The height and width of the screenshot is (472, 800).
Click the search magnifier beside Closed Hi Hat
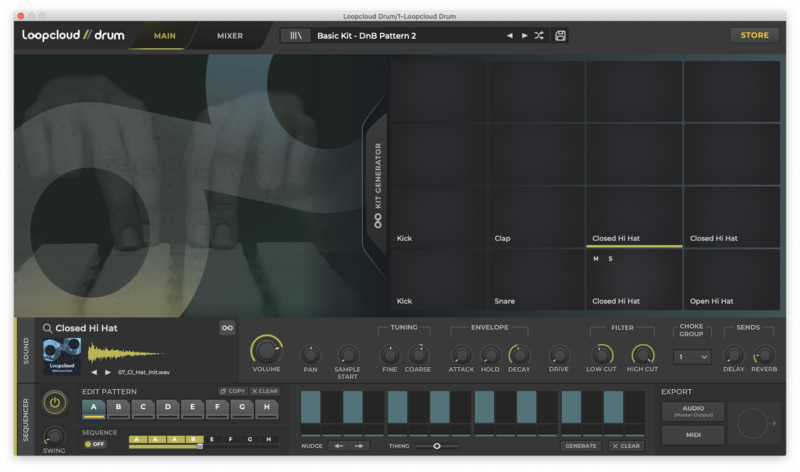[x=47, y=328]
